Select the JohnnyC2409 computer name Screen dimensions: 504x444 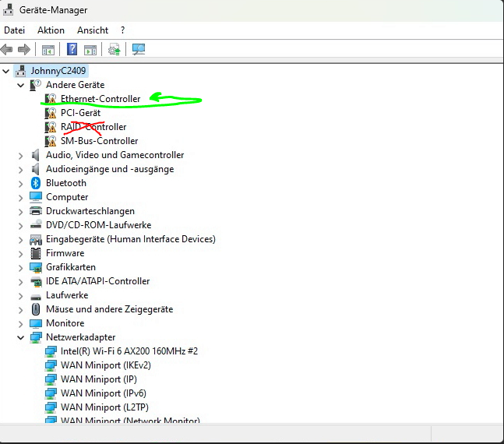(x=58, y=71)
